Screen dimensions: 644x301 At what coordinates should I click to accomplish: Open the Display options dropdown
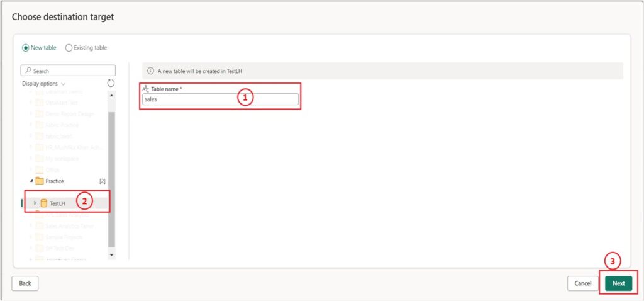pos(43,84)
